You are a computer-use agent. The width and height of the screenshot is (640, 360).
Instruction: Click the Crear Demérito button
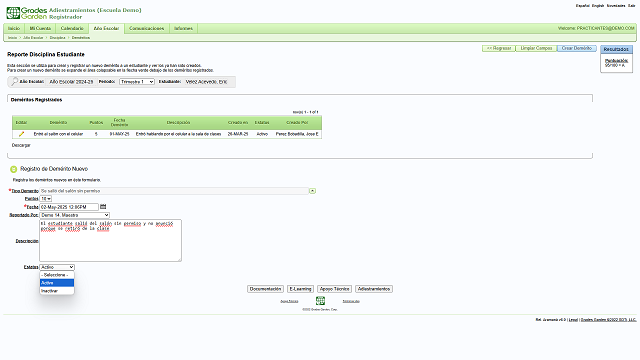click(x=577, y=48)
